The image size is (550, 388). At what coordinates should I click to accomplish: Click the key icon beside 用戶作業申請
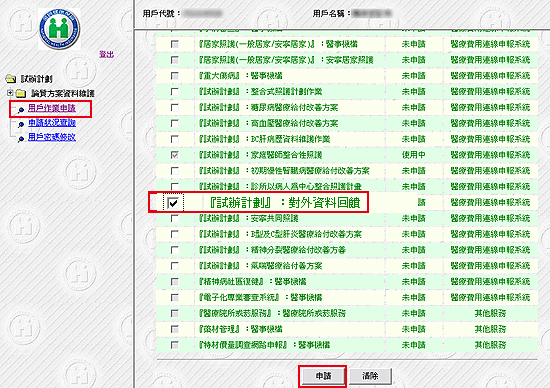pos(21,109)
